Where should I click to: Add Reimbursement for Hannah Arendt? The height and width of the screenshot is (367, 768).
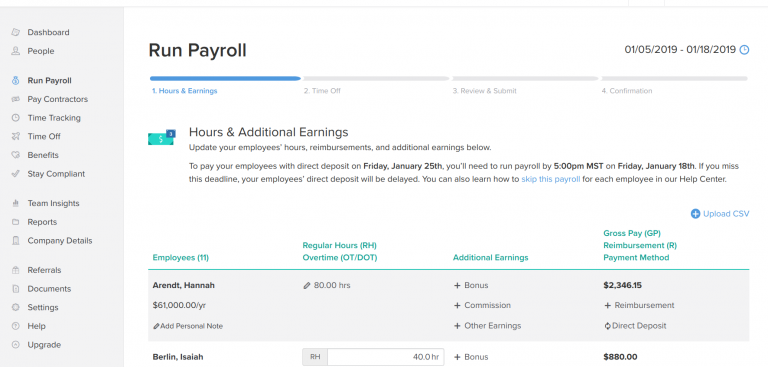[x=639, y=305]
